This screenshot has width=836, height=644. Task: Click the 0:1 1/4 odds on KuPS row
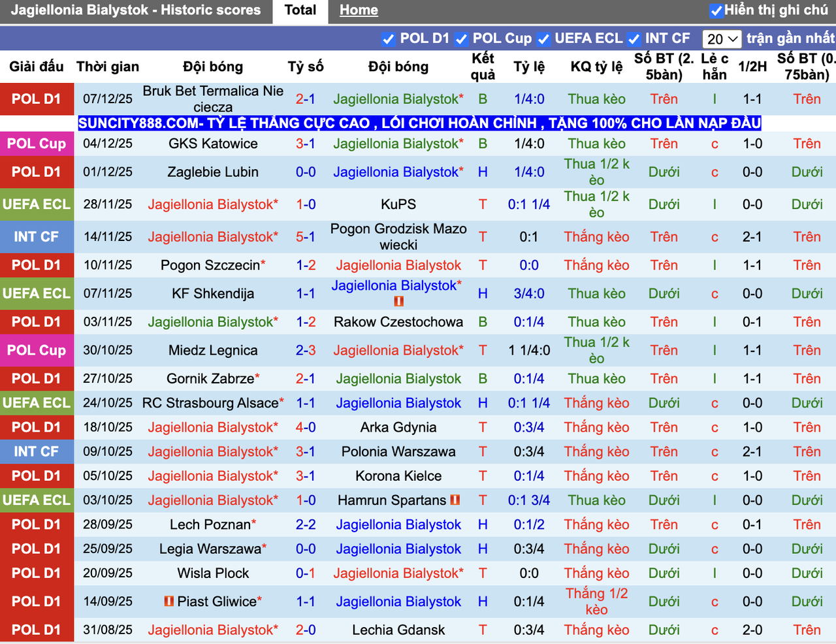coord(529,204)
